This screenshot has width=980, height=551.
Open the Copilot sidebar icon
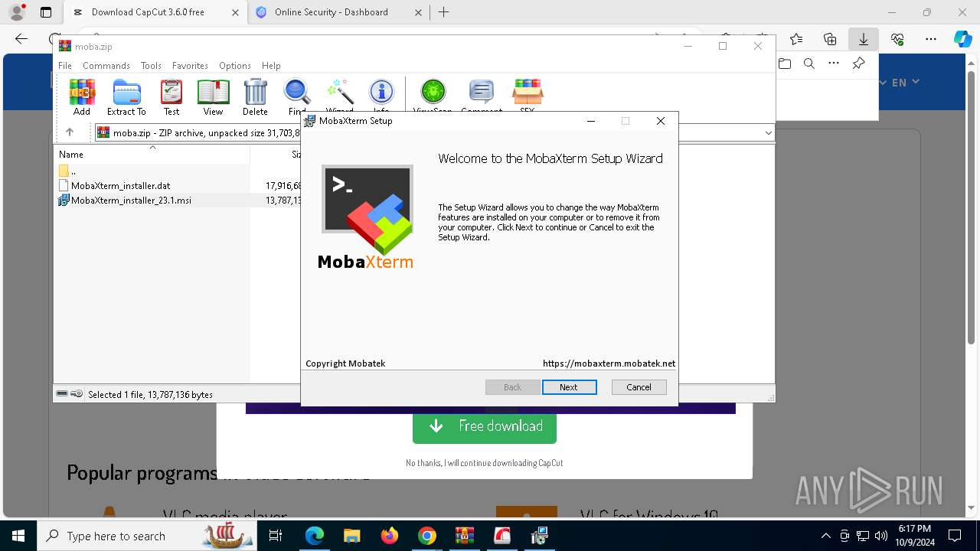[962, 39]
